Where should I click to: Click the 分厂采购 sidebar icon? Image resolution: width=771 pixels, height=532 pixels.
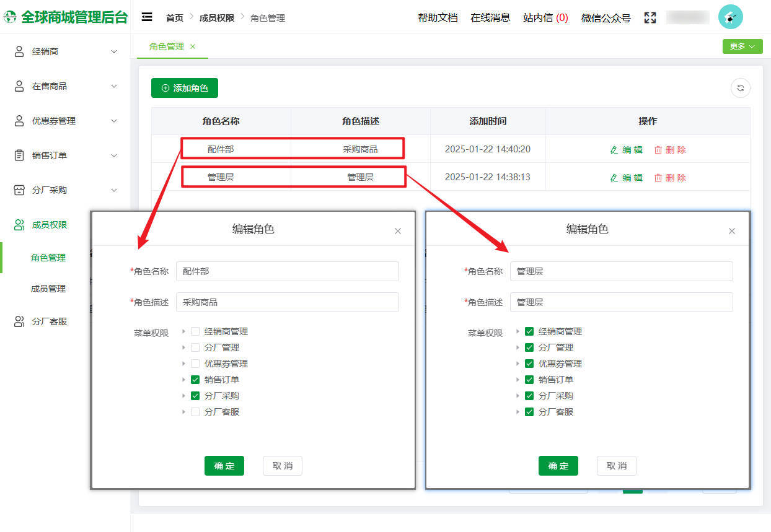coord(19,190)
